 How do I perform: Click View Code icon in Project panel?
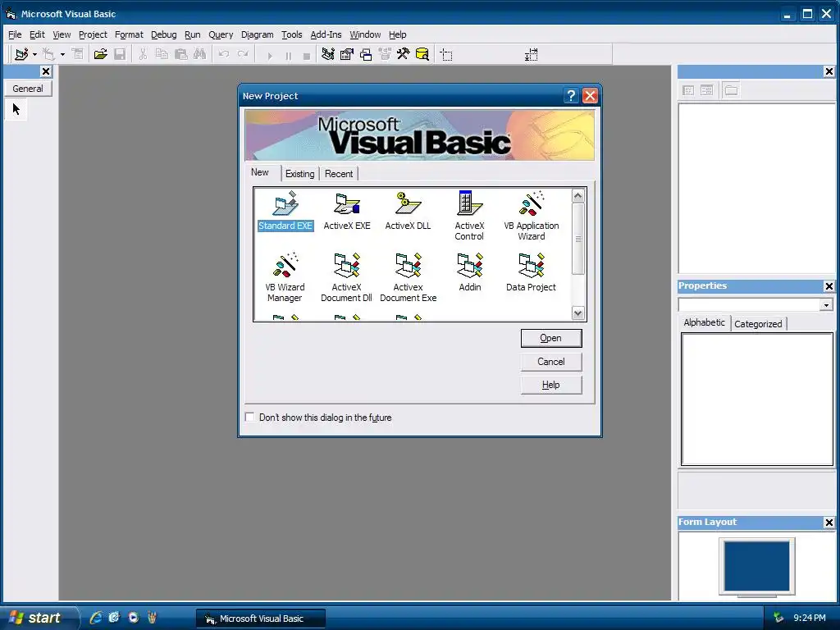coord(688,90)
